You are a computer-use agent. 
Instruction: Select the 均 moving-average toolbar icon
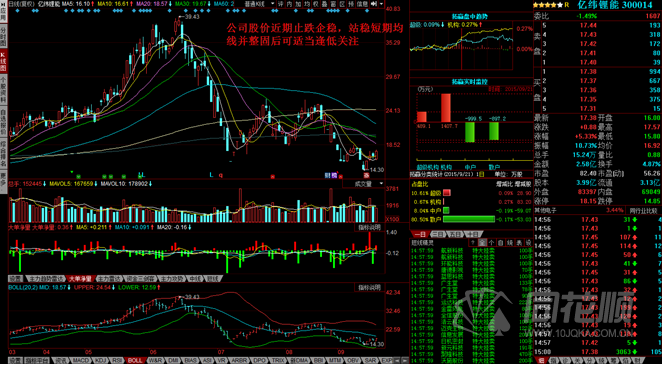[307, 4]
